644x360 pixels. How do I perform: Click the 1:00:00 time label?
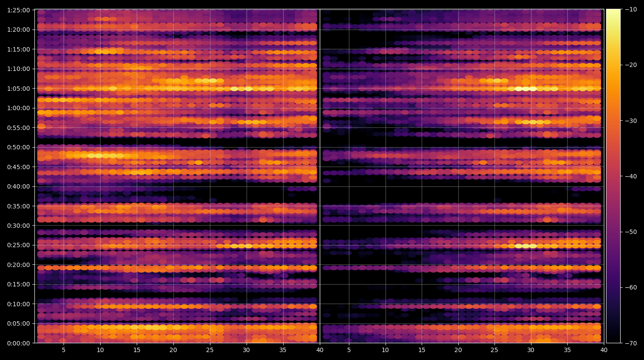[x=19, y=108]
